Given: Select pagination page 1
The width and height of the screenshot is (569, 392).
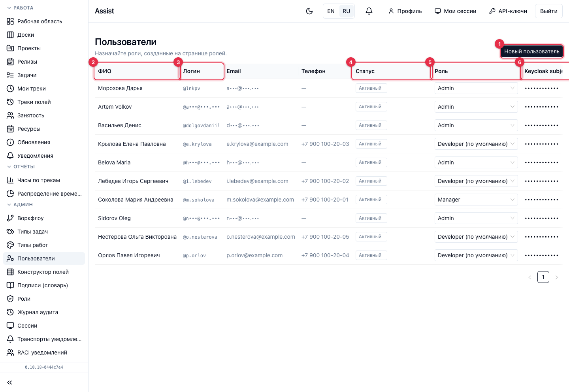Looking at the screenshot, I should tap(543, 277).
